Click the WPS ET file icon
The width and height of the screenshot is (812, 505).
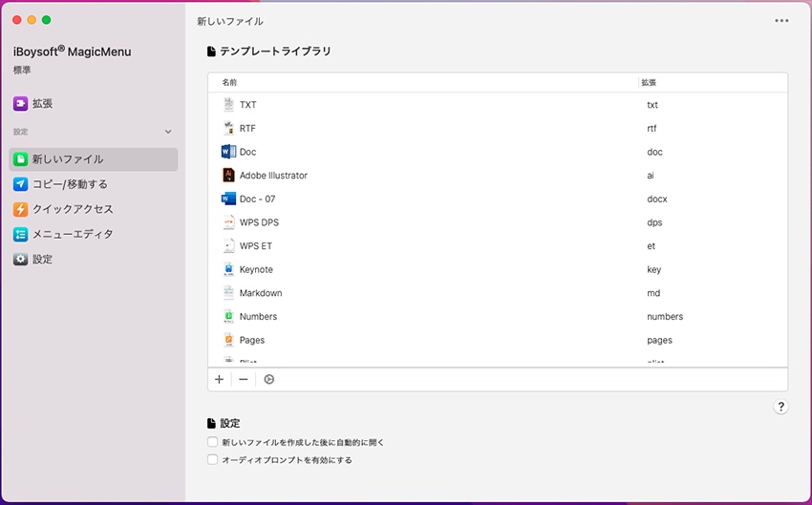click(x=228, y=245)
